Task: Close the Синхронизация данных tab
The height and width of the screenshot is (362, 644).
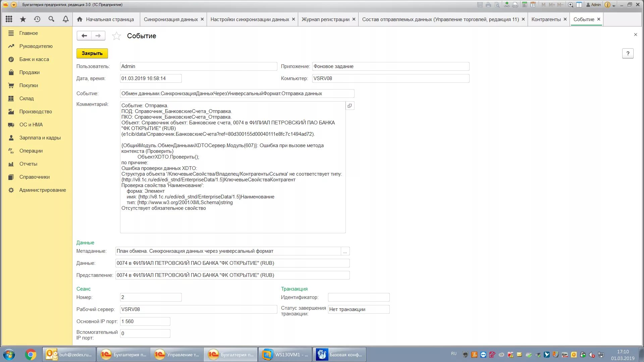Action: (202, 19)
